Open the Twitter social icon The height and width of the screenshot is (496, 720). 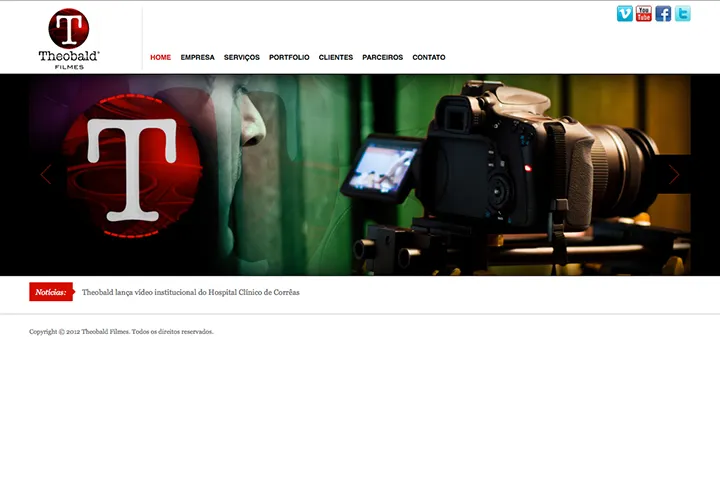[x=682, y=14]
